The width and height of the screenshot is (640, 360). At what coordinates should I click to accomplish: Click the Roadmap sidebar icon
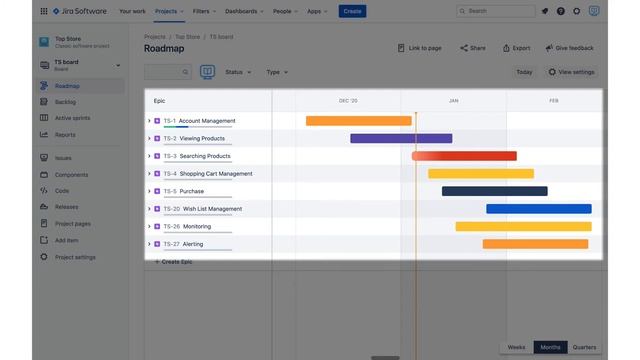click(44, 86)
